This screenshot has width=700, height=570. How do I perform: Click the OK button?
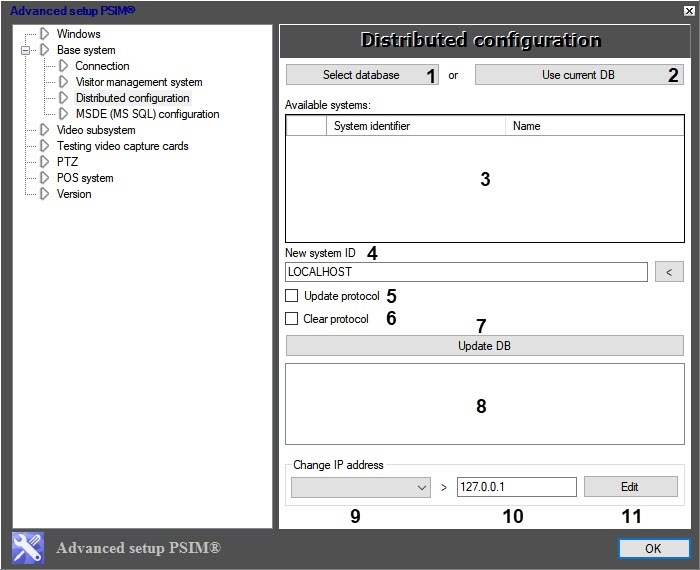[654, 548]
